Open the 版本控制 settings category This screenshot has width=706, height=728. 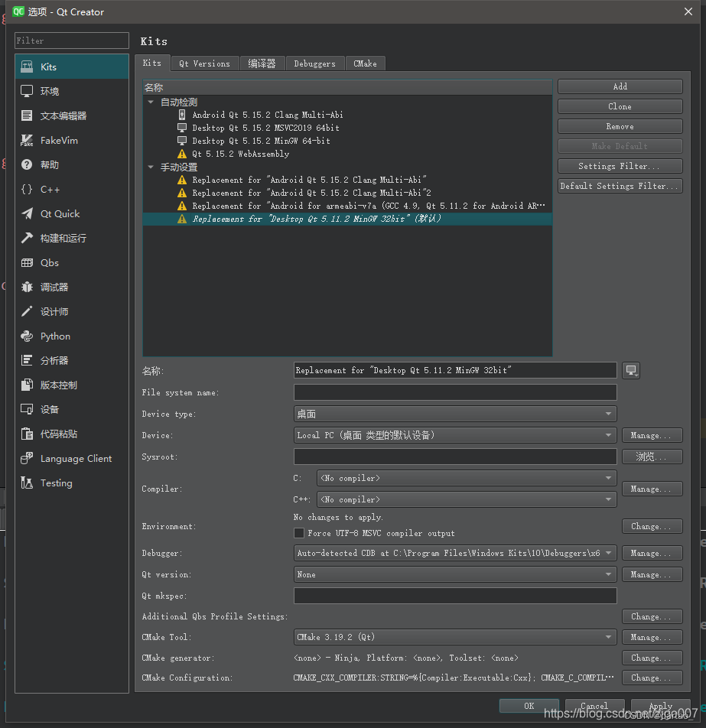72,385
